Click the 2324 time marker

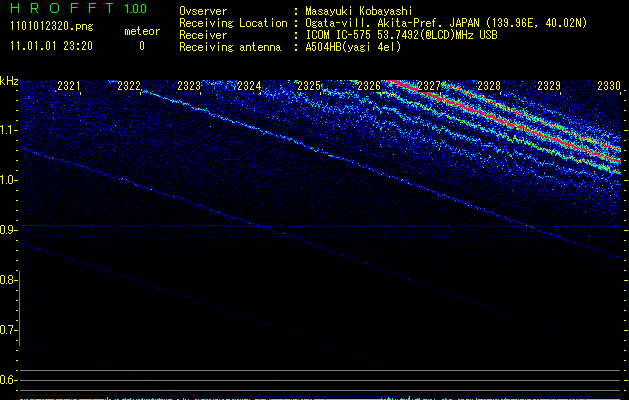pos(249,85)
